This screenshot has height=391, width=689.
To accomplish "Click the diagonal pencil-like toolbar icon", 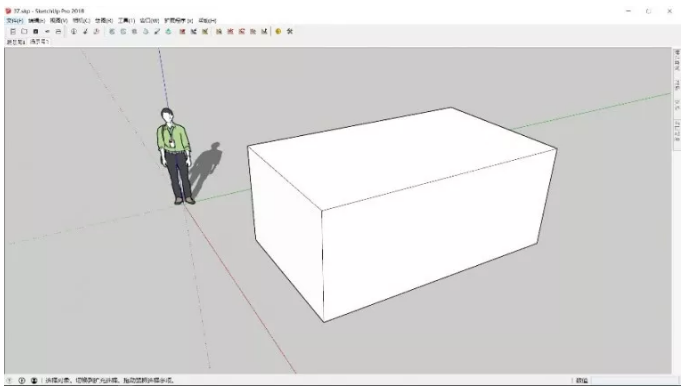I will tap(157, 32).
